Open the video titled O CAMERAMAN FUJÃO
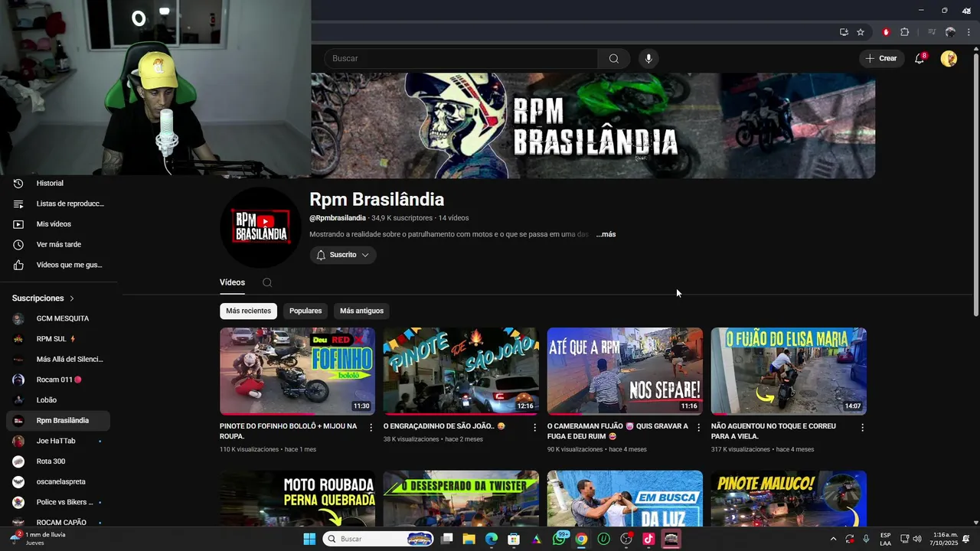This screenshot has width=980, height=551. pyautogui.click(x=617, y=431)
